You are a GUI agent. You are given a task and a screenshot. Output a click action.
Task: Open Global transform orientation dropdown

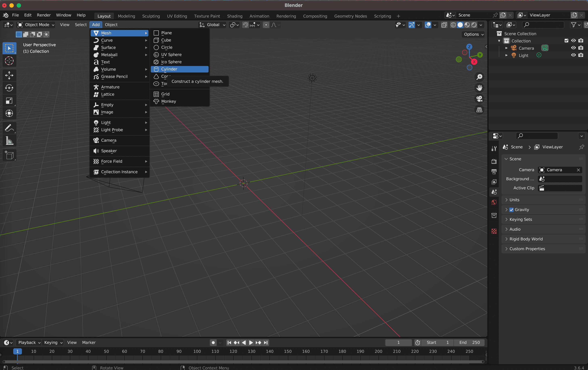tap(212, 25)
